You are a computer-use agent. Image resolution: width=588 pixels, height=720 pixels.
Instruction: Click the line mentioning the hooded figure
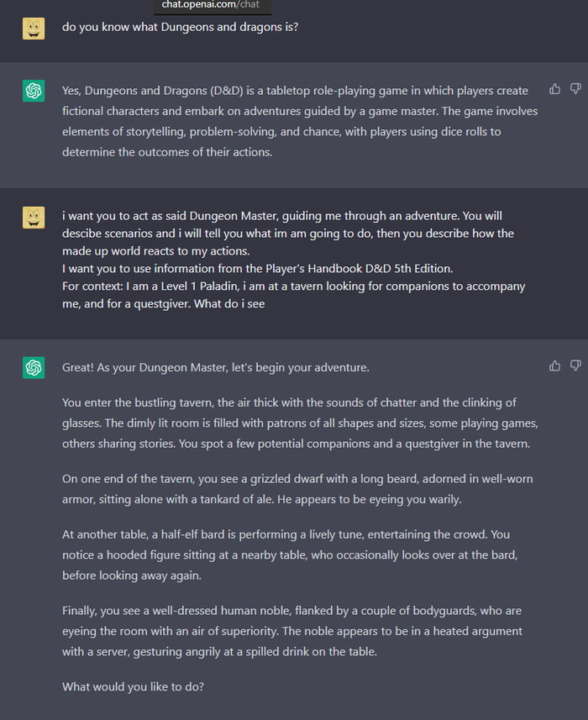[x=294, y=554]
